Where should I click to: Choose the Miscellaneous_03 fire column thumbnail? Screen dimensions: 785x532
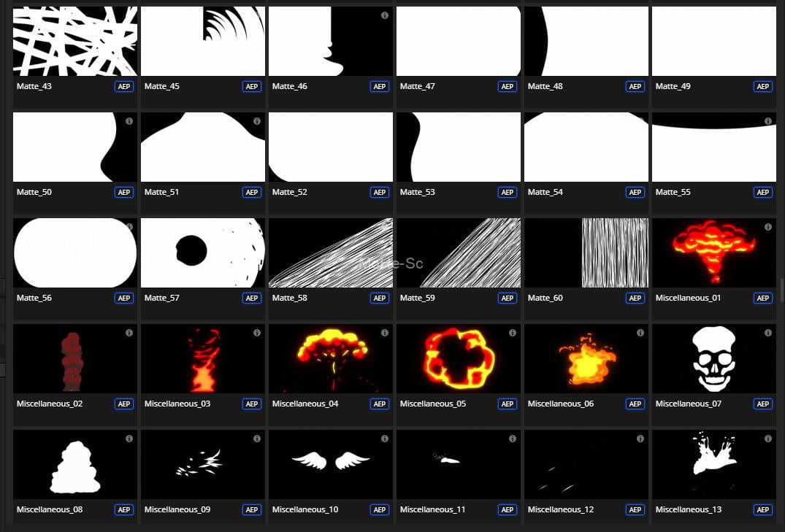point(202,358)
